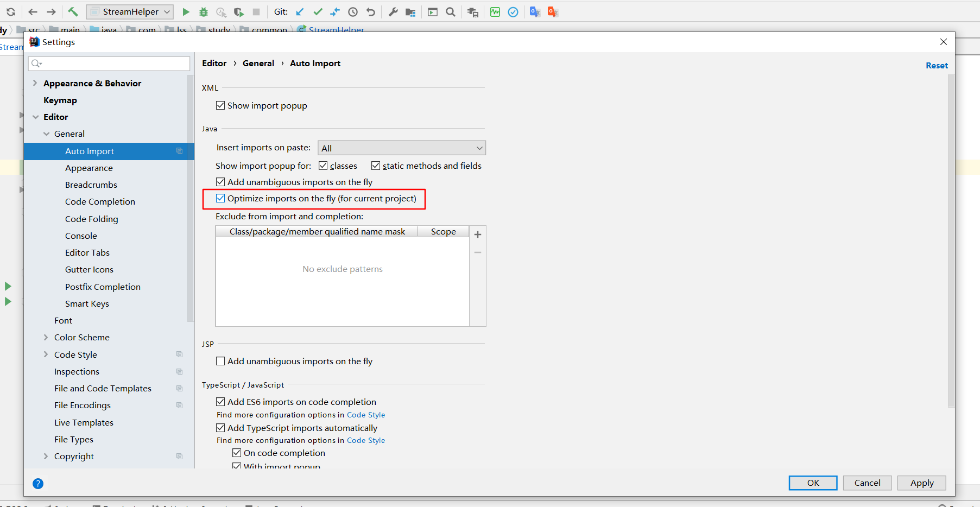Run with coverage using the shield icon

[239, 12]
